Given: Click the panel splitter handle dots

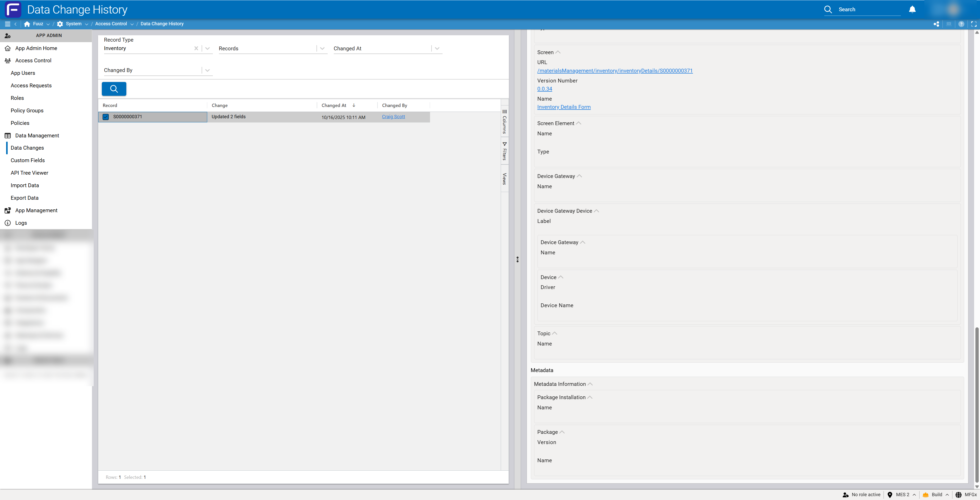Looking at the screenshot, I should (517, 260).
